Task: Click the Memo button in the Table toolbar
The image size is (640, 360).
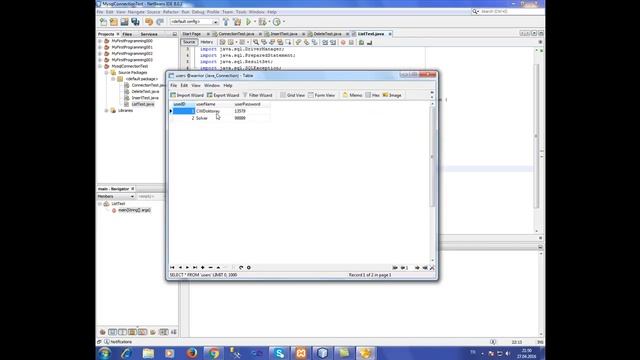Action: point(352,95)
